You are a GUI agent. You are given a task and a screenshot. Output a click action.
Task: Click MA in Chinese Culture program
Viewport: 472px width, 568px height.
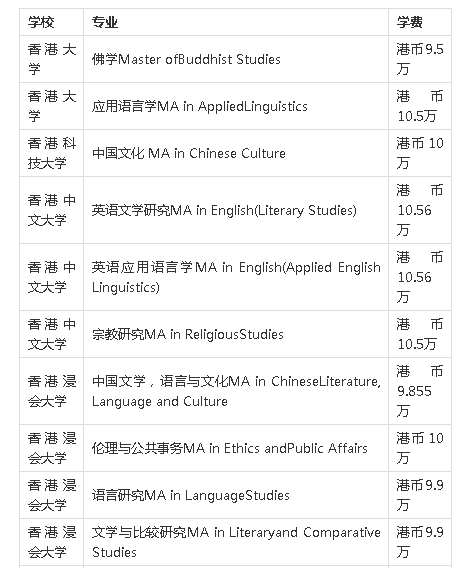pos(236,153)
